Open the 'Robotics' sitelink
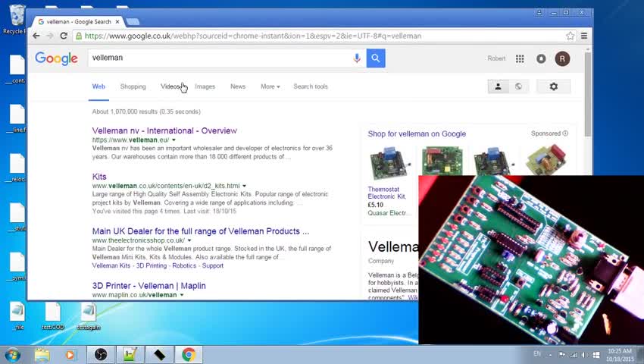The image size is (644, 364). (184, 265)
